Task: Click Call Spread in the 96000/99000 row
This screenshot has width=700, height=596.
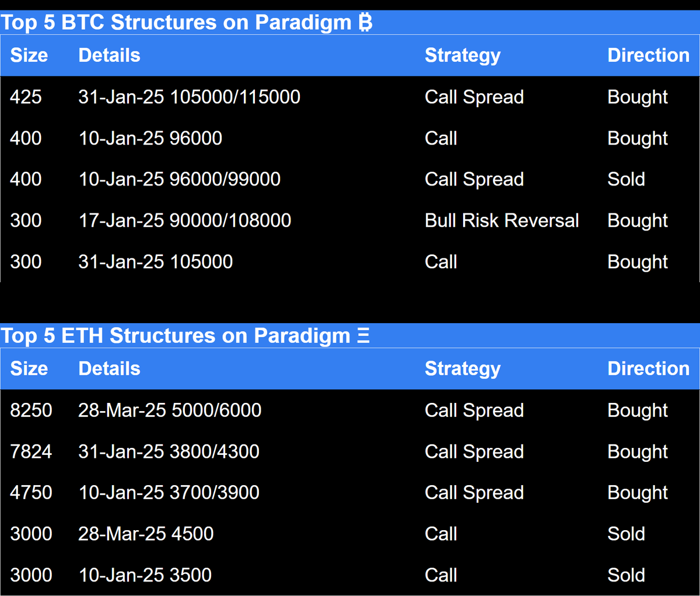Action: tap(474, 180)
